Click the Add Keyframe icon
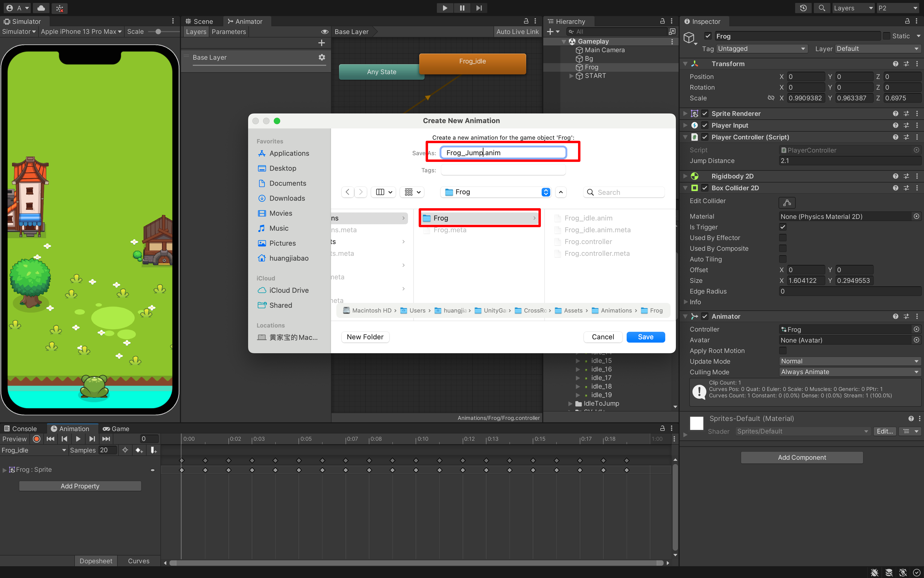The height and width of the screenshot is (578, 924). (x=139, y=450)
